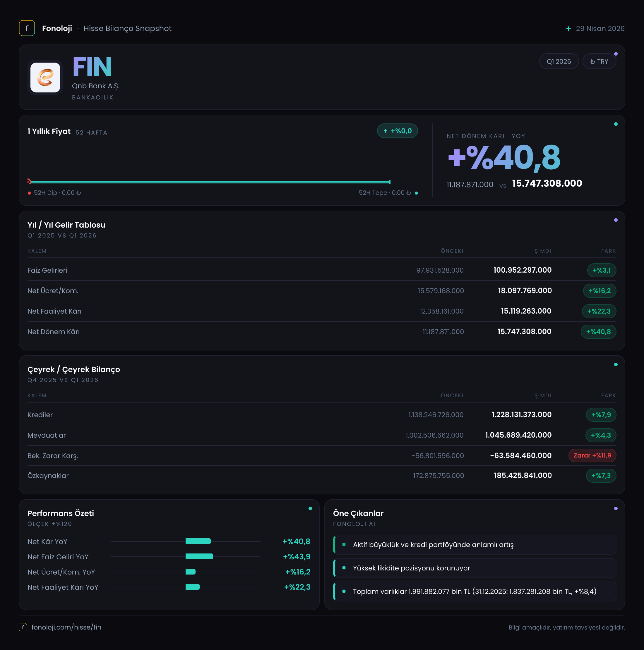Click the +%40,8 badge in Net Dönem Kârı row

(x=598, y=332)
